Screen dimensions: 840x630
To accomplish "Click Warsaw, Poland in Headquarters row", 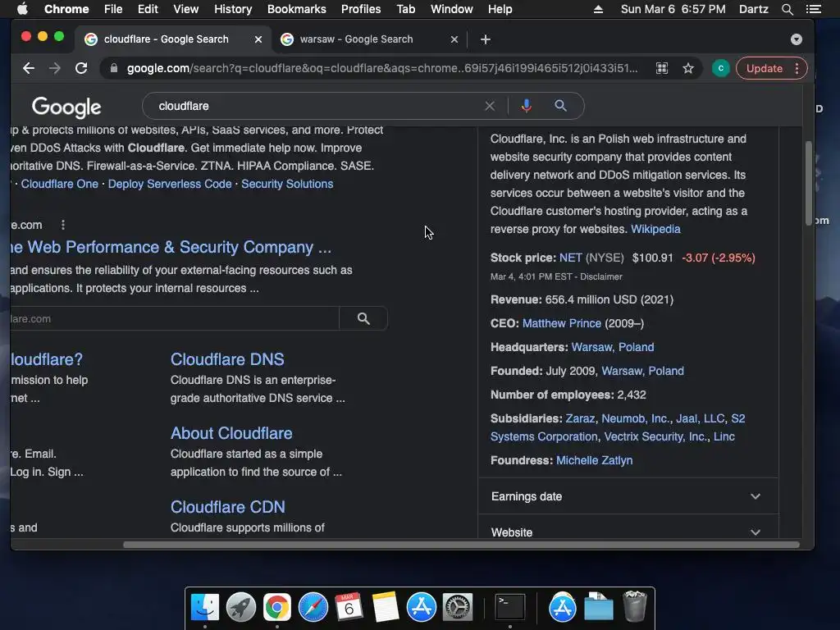I will click(613, 347).
